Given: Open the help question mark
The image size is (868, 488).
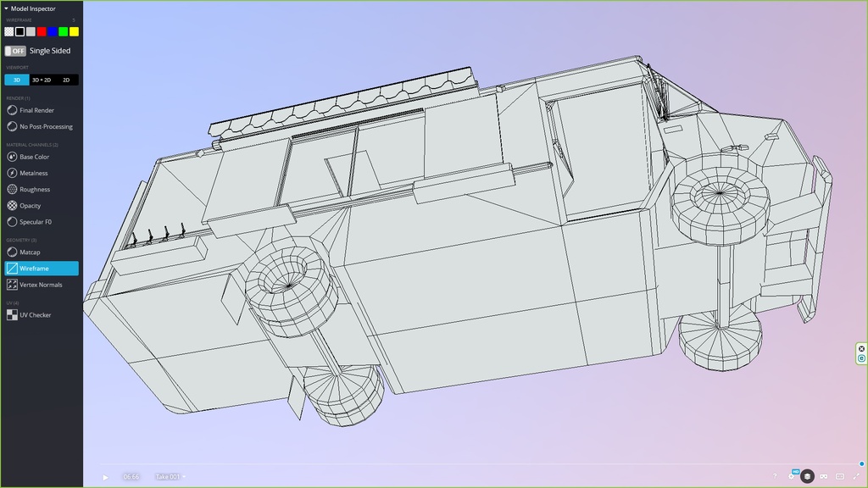Looking at the screenshot, I should [775, 477].
